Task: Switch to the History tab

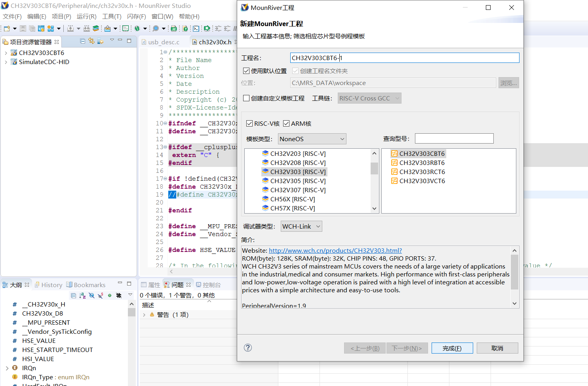Action: [48, 285]
